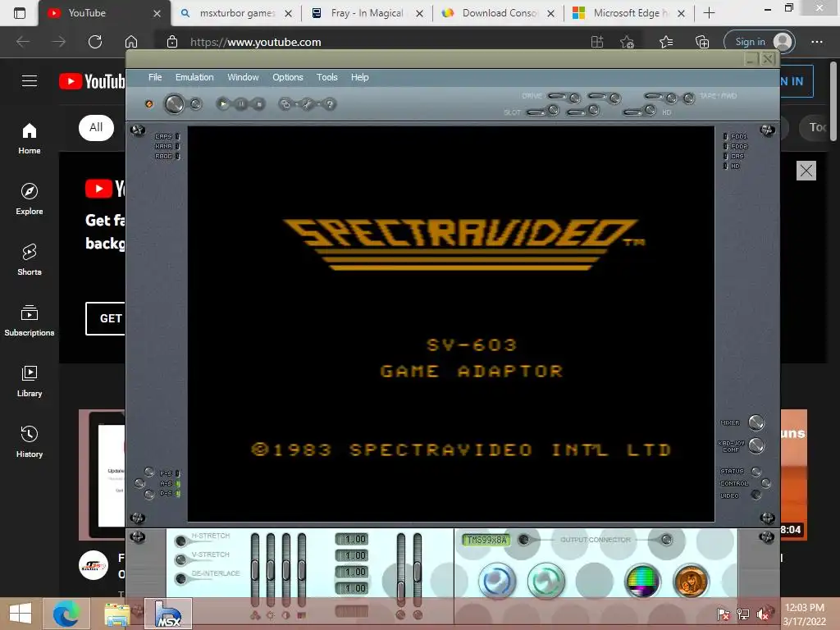The height and width of the screenshot is (630, 840).
Task: Open the Emulation menu
Action: point(194,77)
